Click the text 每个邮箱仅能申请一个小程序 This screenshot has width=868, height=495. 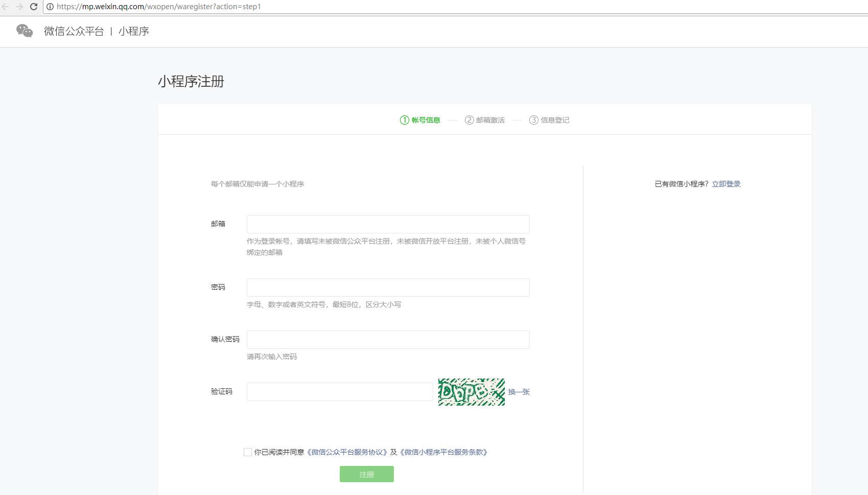tap(257, 184)
